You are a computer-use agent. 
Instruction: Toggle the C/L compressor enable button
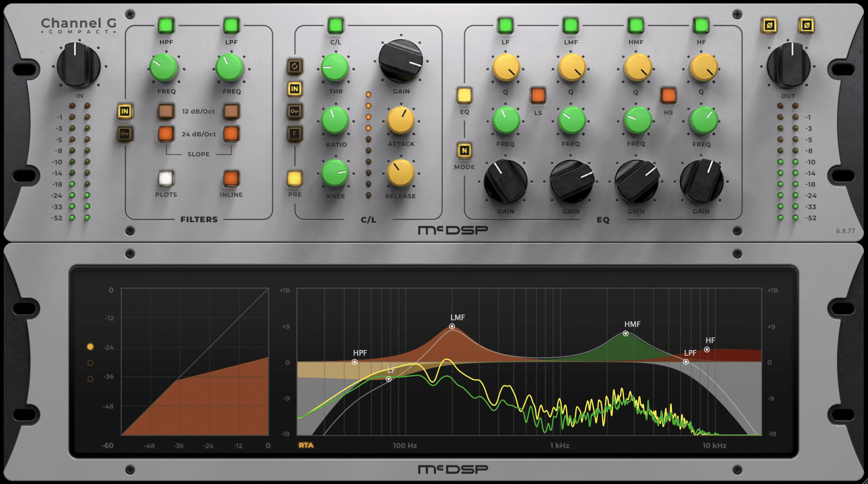[x=336, y=25]
